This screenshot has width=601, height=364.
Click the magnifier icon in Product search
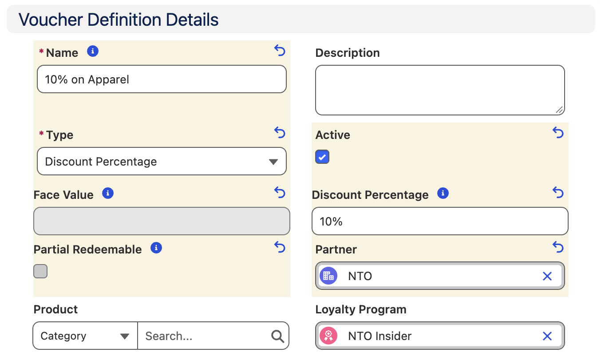278,336
